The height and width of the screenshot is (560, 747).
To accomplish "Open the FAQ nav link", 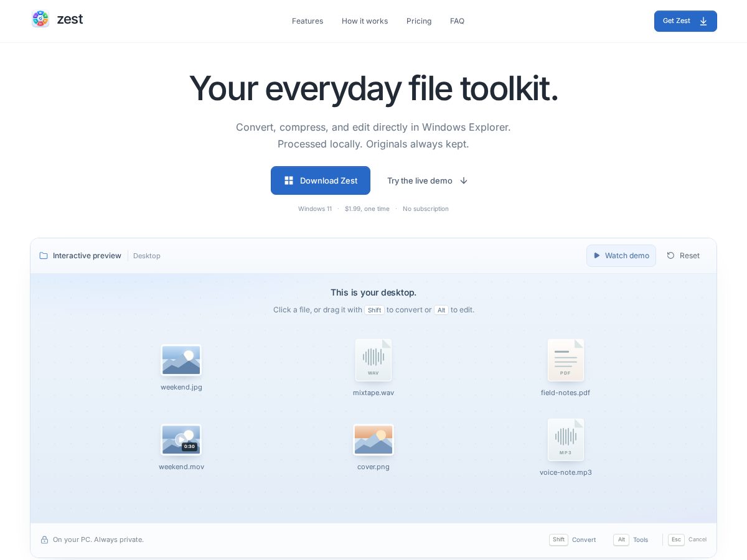I will [457, 21].
